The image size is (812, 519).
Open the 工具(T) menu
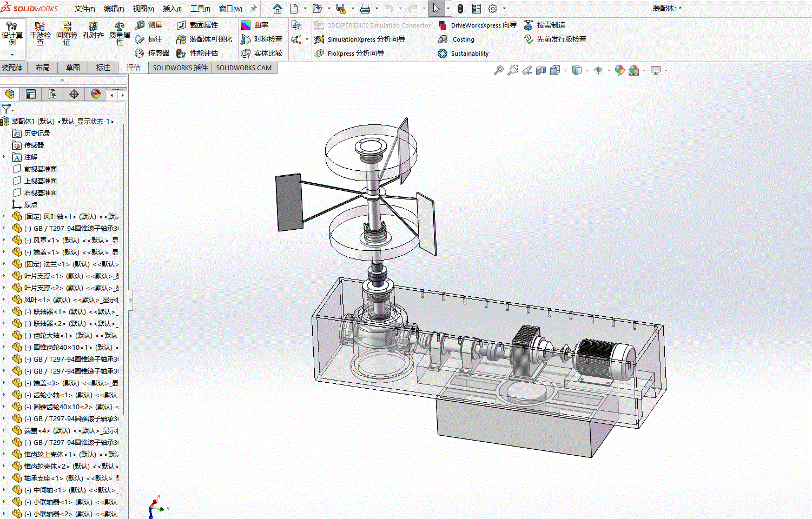(x=200, y=9)
